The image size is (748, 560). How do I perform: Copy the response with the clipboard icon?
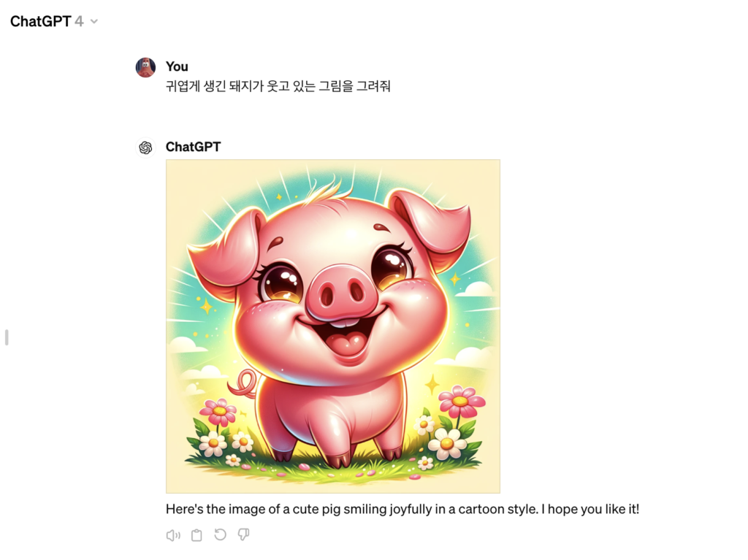(x=196, y=535)
